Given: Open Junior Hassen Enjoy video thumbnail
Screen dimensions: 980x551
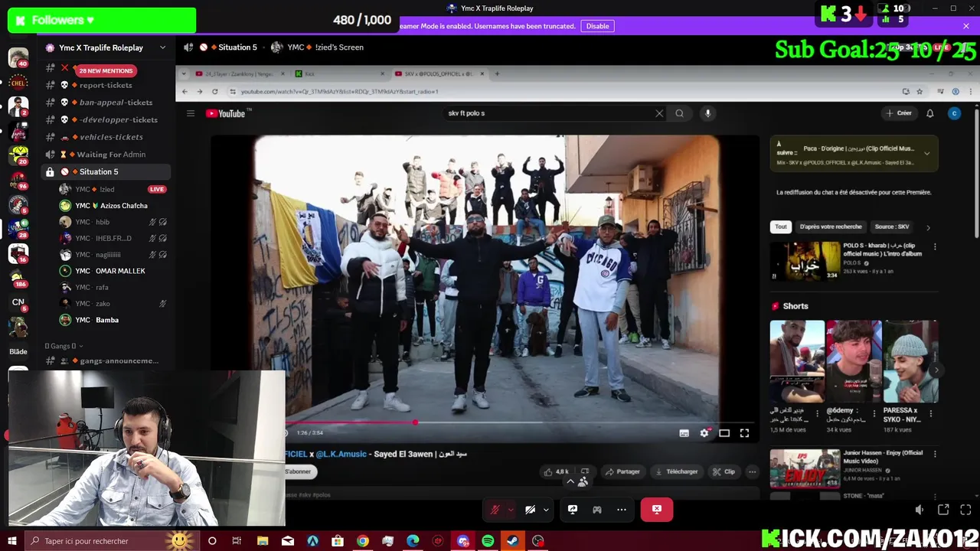Looking at the screenshot, I should [805, 468].
